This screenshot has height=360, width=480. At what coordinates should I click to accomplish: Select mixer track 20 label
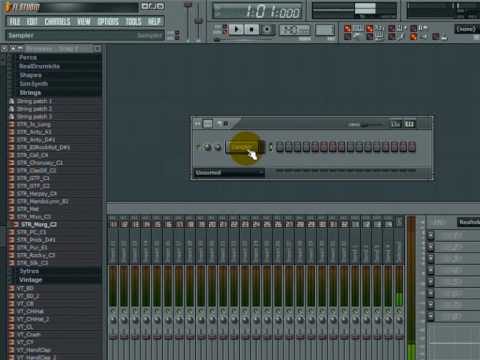tap(212, 224)
